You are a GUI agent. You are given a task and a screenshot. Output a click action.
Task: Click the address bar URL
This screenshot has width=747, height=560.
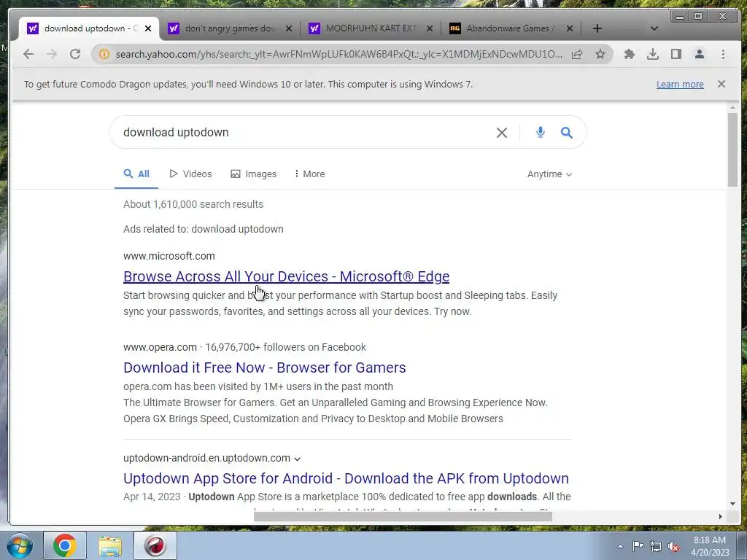point(338,54)
